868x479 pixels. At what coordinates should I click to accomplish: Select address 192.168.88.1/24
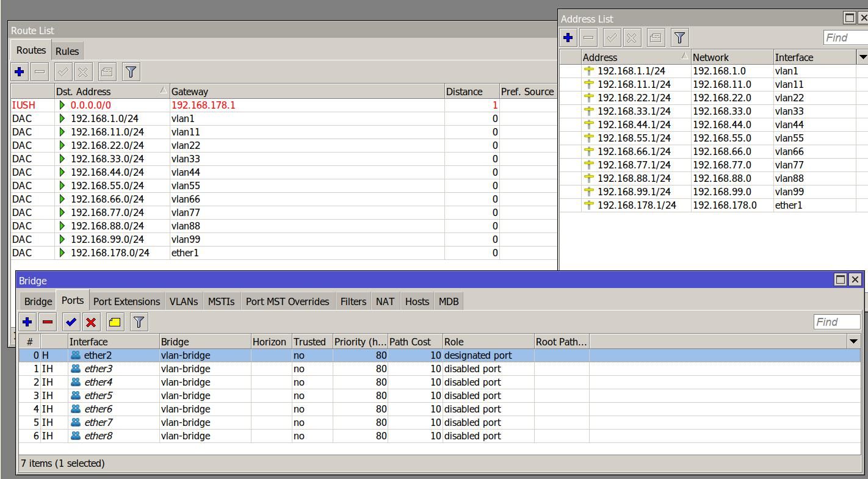[x=714, y=178]
